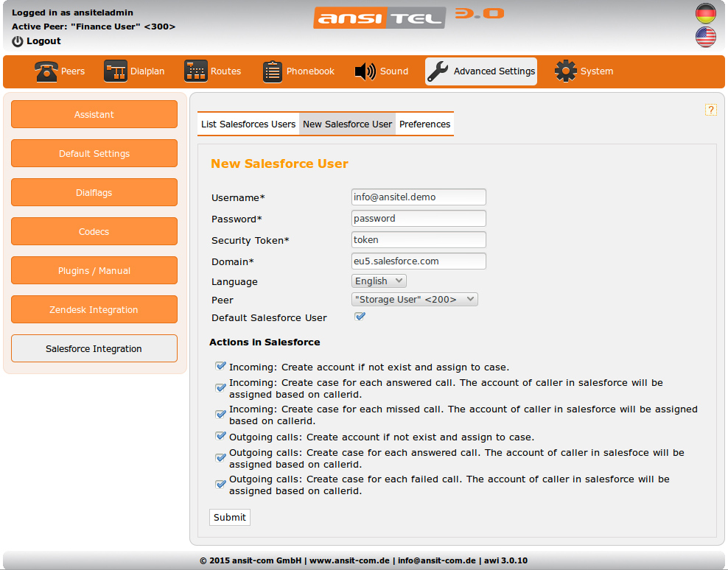The image size is (728, 570).
Task: Open the Language dropdown
Action: point(379,281)
